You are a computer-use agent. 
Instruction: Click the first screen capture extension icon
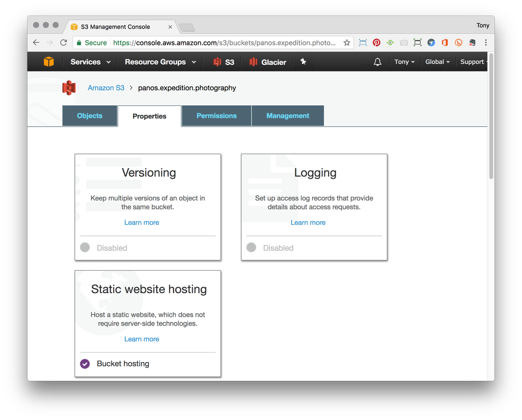click(363, 43)
